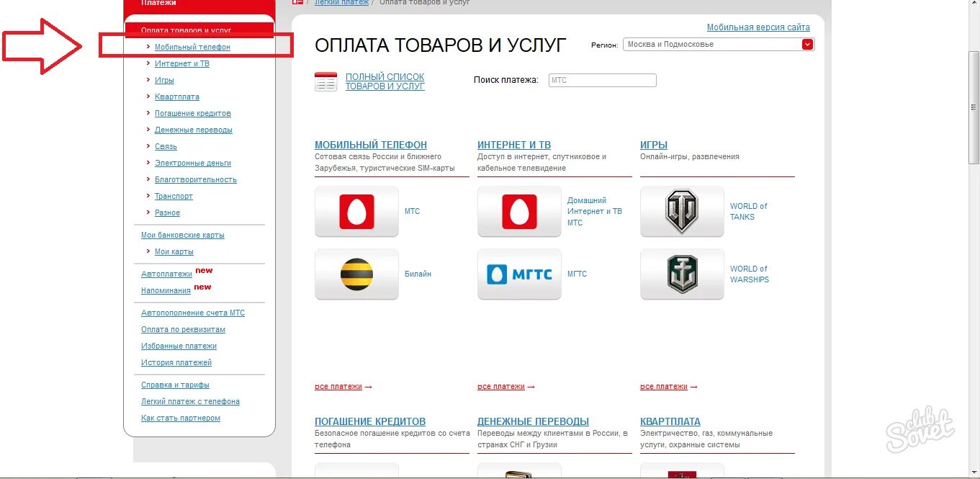Expand the Разное sidebar category
The width and height of the screenshot is (980, 479).
coord(167,212)
